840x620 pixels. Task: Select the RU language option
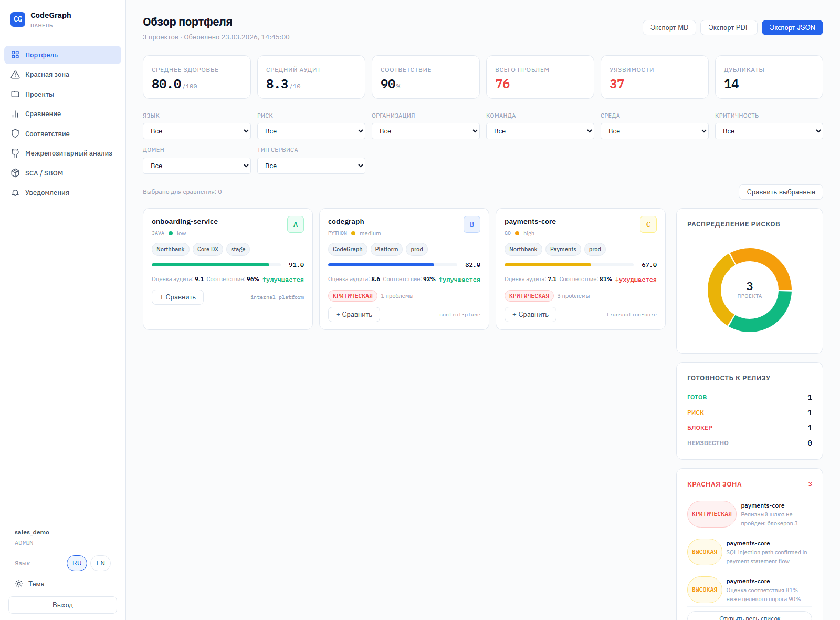click(x=77, y=563)
